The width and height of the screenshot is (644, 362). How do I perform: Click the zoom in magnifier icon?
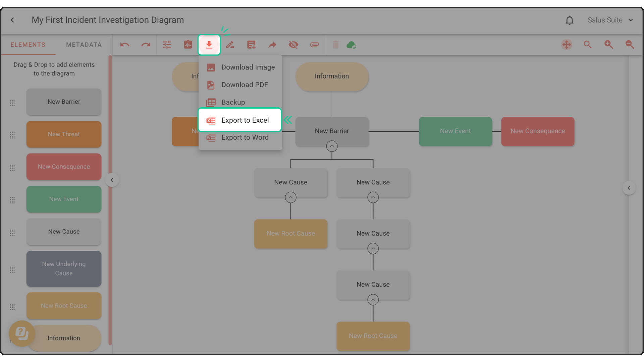pos(608,45)
